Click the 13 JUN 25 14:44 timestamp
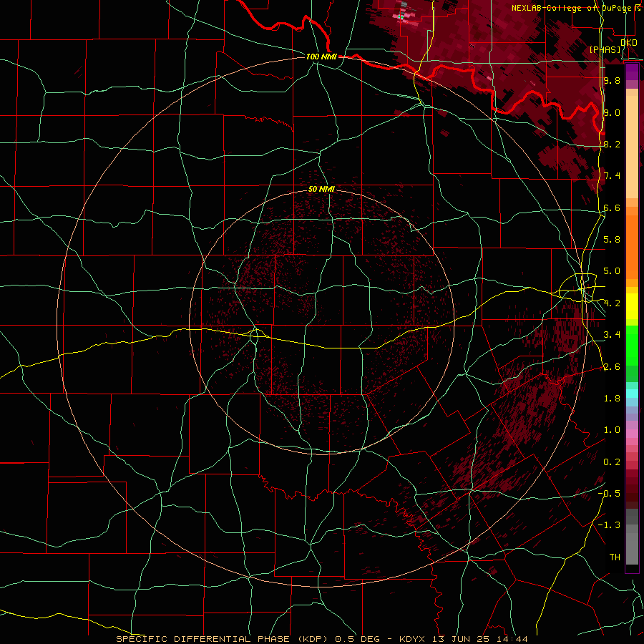Viewport: 644px width, 644px height. (480, 639)
